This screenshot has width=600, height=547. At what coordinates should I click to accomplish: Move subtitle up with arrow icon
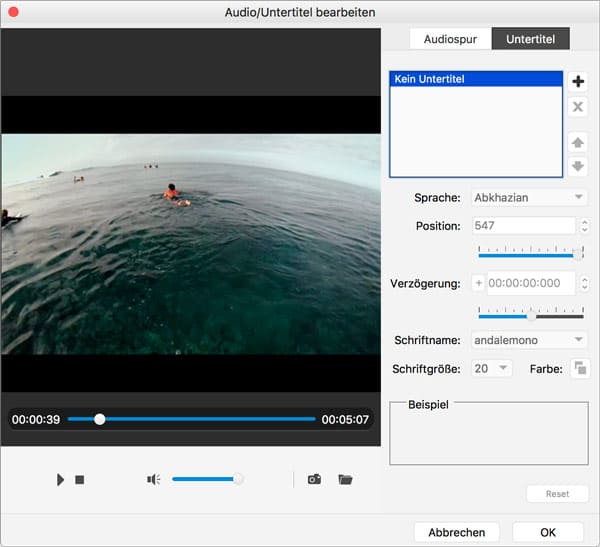coord(578,142)
